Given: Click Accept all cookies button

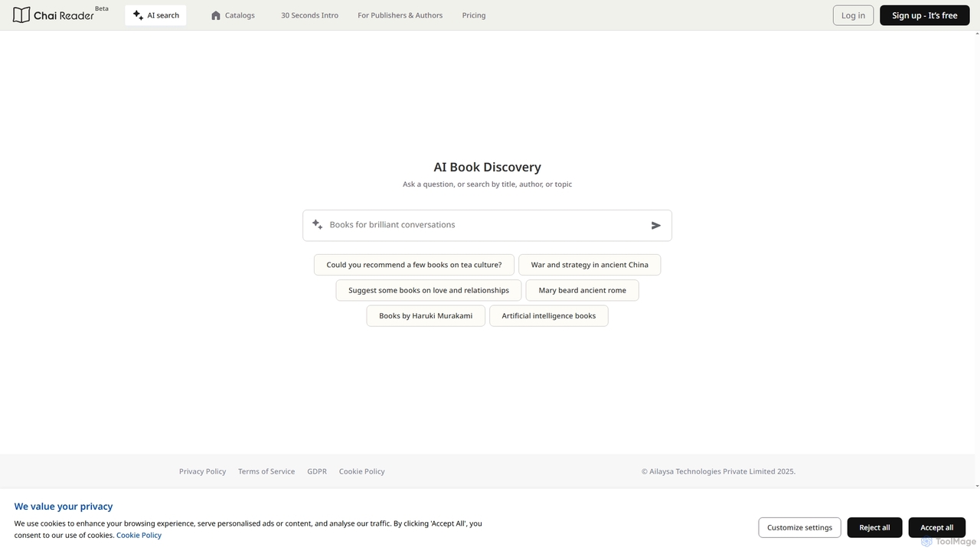Looking at the screenshot, I should 936,527.
